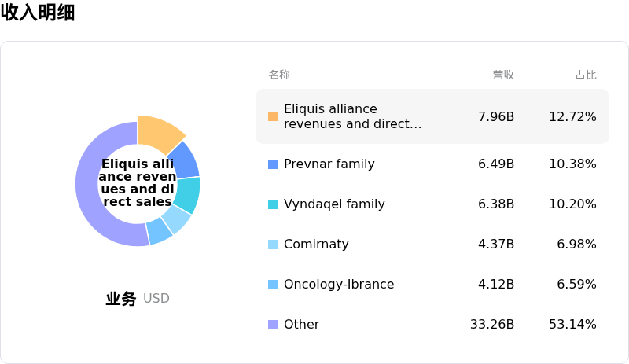Click the donut chart center label text
Image resolution: width=629 pixels, height=364 pixels.
(x=138, y=182)
